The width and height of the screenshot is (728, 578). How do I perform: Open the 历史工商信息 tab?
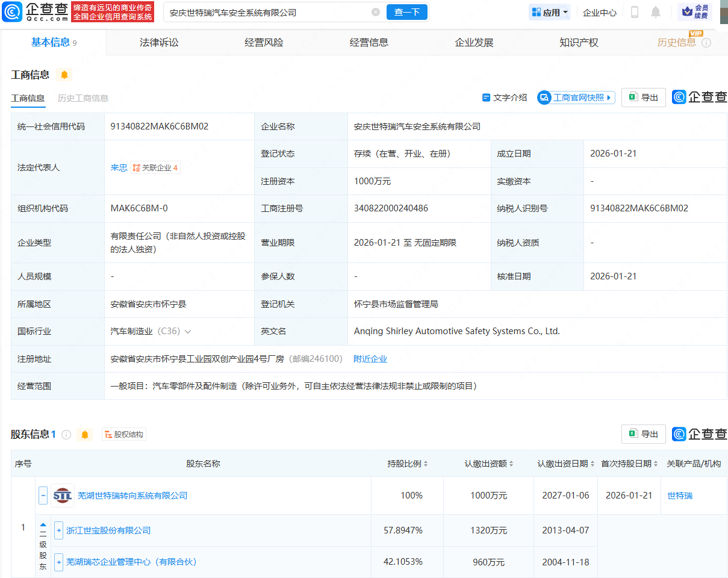(83, 99)
